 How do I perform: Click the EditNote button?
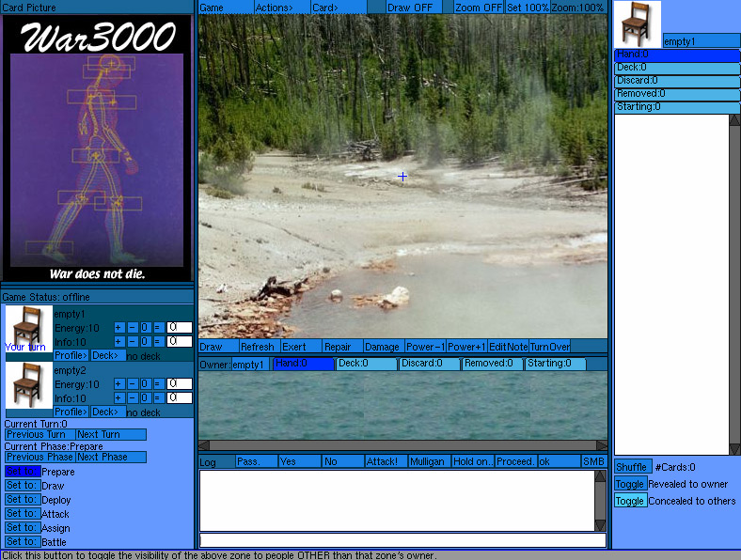pyautogui.click(x=508, y=347)
